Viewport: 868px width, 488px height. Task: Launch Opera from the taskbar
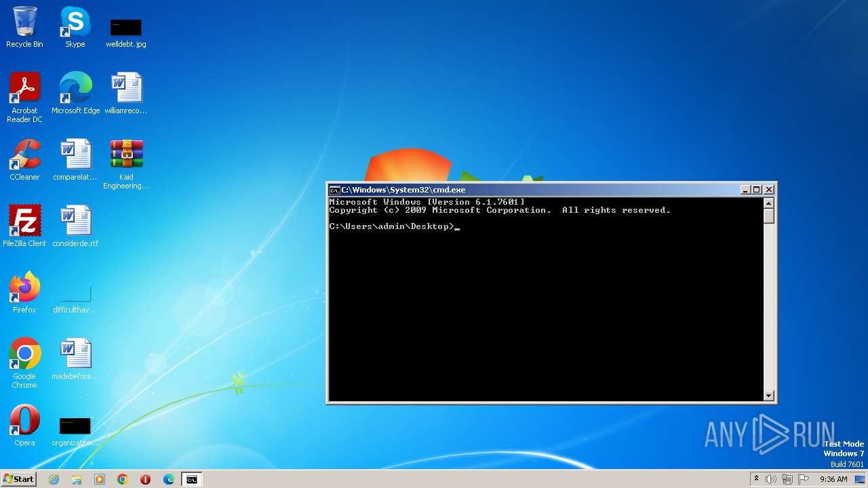[146, 479]
